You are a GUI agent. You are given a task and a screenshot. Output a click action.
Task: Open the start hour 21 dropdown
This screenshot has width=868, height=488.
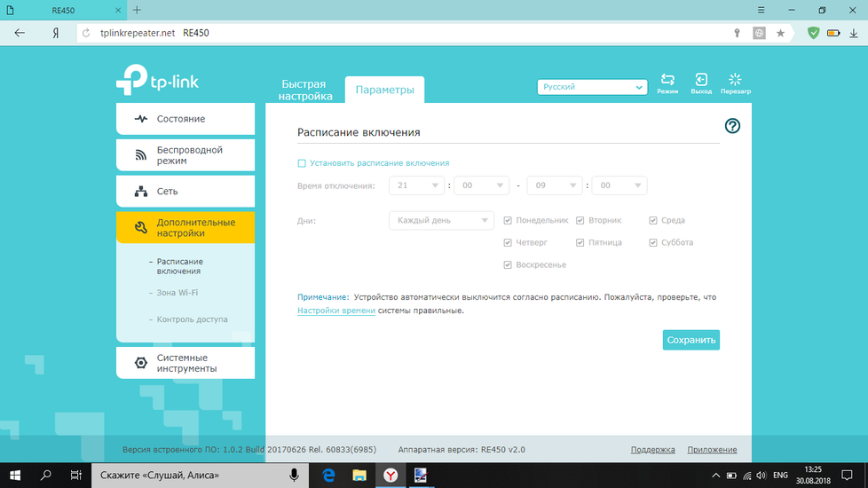coord(416,185)
